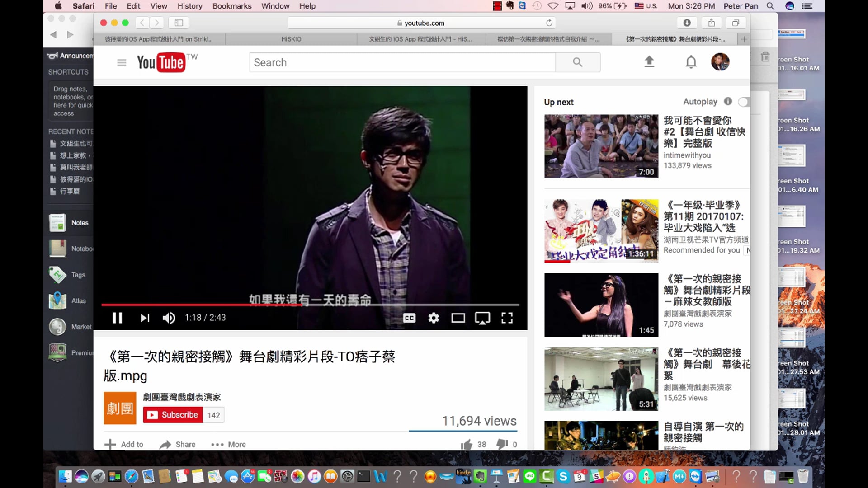Open the user account avatar menu
The image size is (868, 488).
(720, 62)
